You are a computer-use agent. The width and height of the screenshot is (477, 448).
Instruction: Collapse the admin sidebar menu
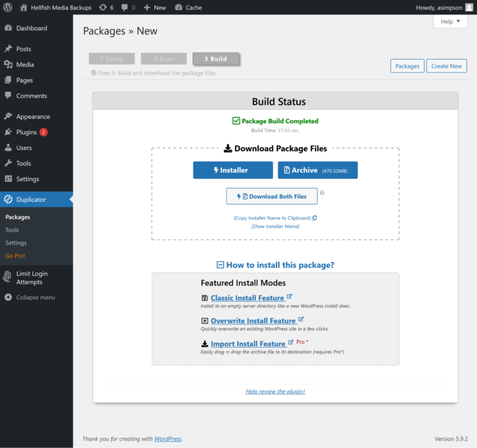point(30,297)
